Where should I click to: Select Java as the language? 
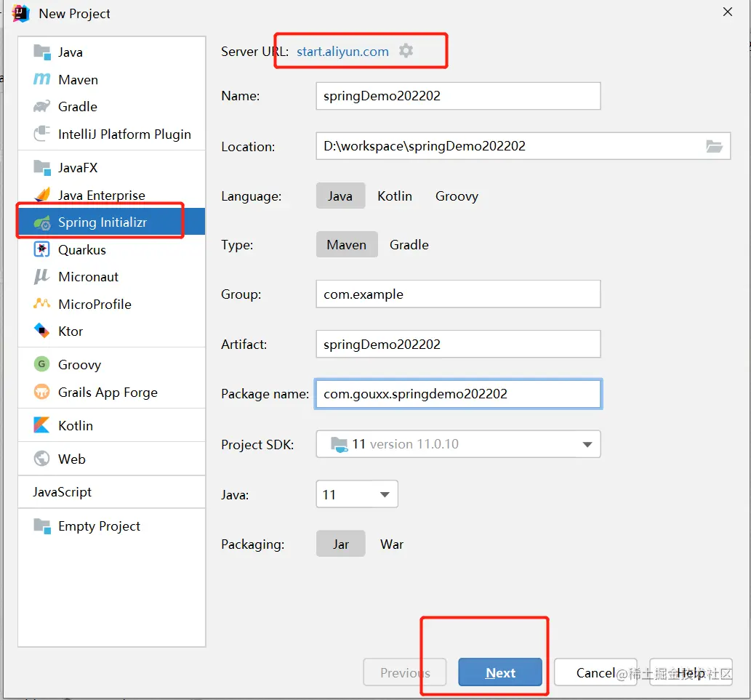click(340, 196)
